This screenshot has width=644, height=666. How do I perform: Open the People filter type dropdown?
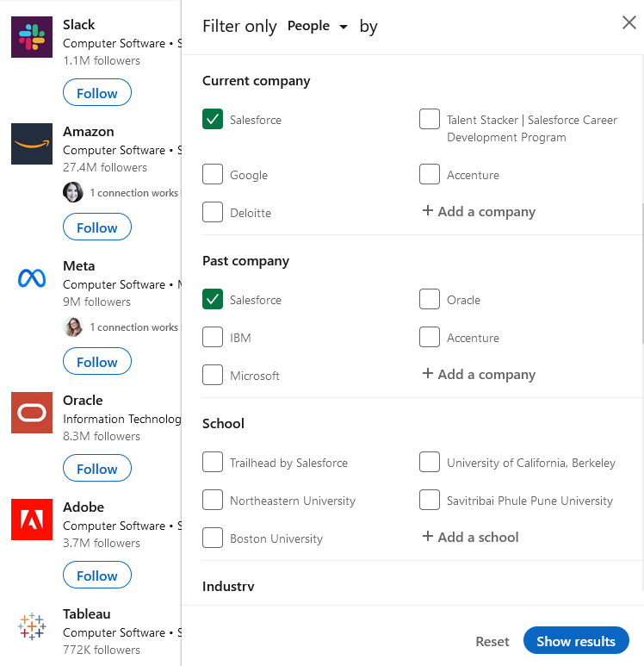(318, 27)
